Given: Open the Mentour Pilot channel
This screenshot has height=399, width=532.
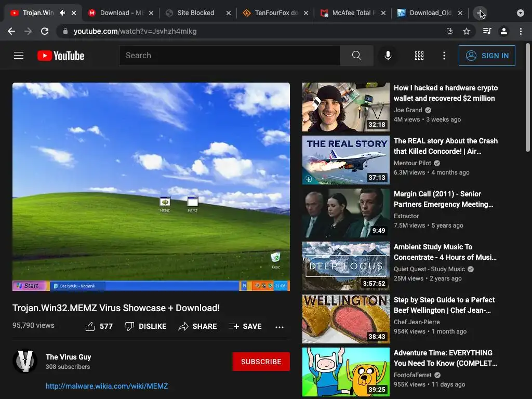Looking at the screenshot, I should [413, 163].
